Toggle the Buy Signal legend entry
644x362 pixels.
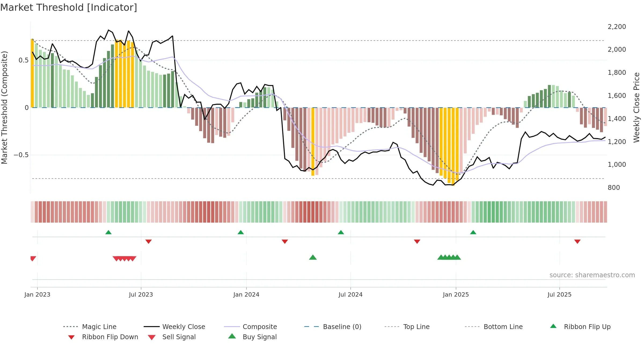252,337
